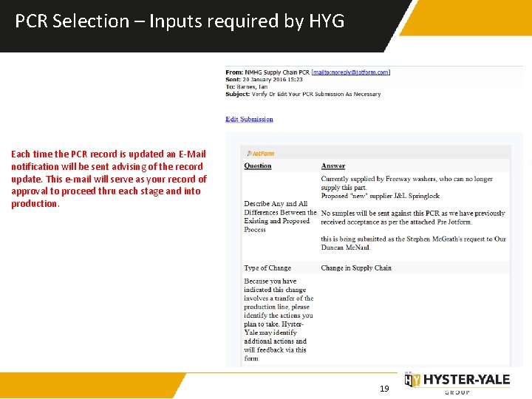This screenshot has height=399, width=532.
Task: Click the mailto:noreply@jotform.com link
Action: 350,72
